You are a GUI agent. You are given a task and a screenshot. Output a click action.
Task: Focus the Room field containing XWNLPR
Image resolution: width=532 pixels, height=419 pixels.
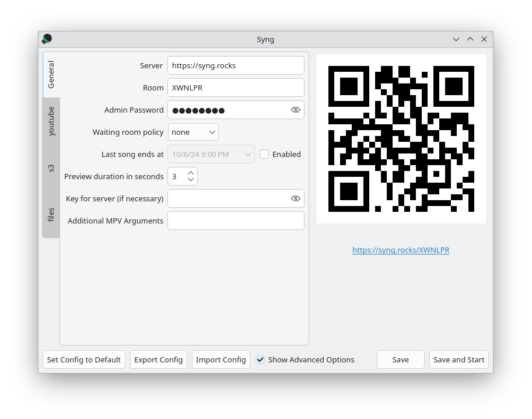tap(236, 88)
